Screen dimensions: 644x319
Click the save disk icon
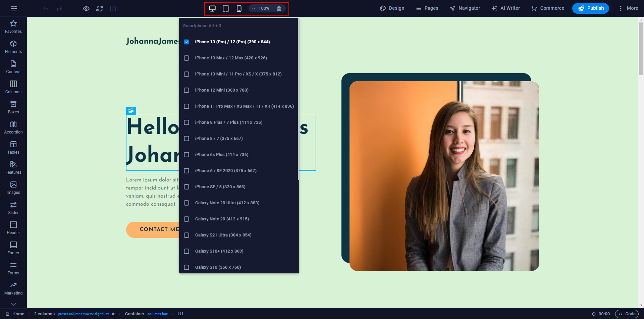tap(113, 8)
